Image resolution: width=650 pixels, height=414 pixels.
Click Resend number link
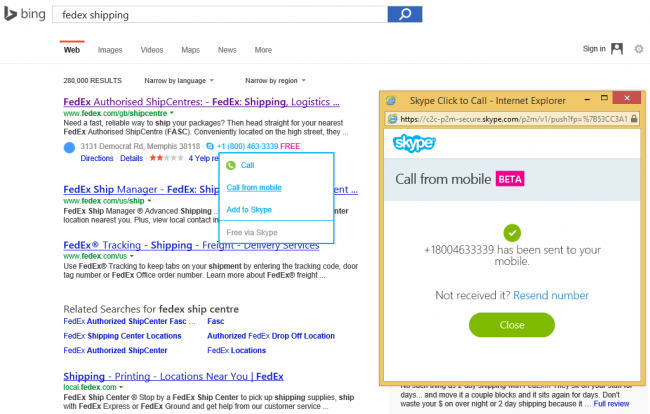551,295
